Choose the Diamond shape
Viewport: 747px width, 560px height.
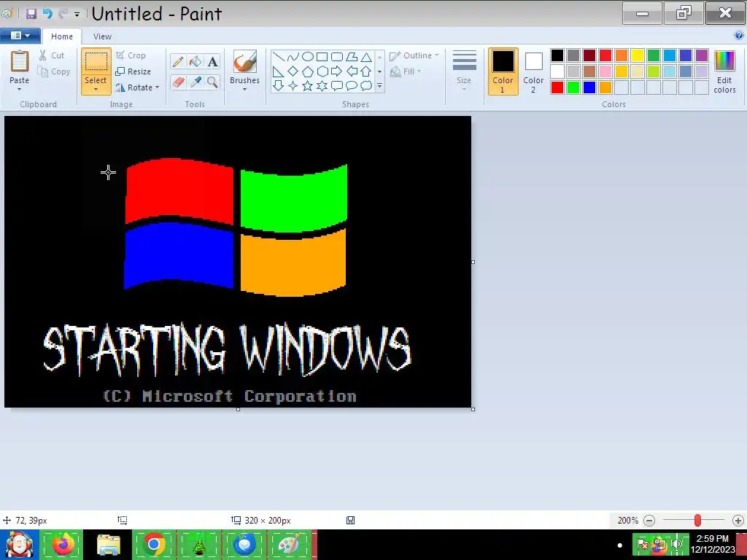click(x=293, y=71)
